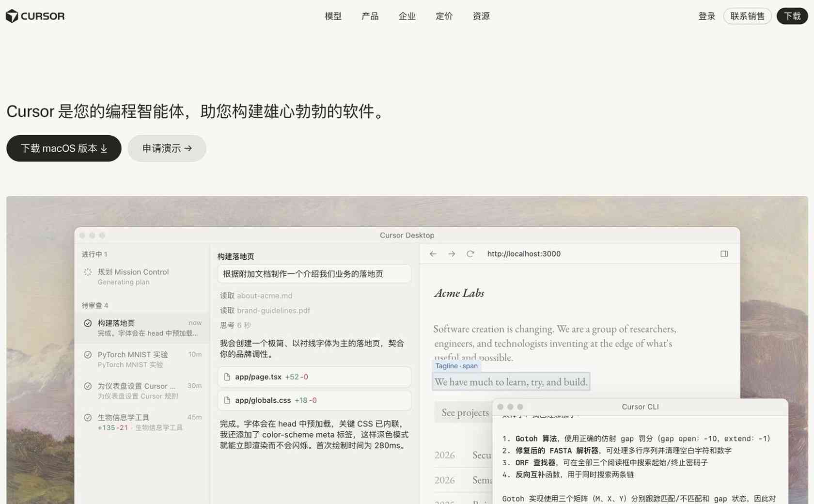Screen dimensions: 814x504
Task: Expand the 思考 6 秒 thinking step
Action: (x=235, y=325)
